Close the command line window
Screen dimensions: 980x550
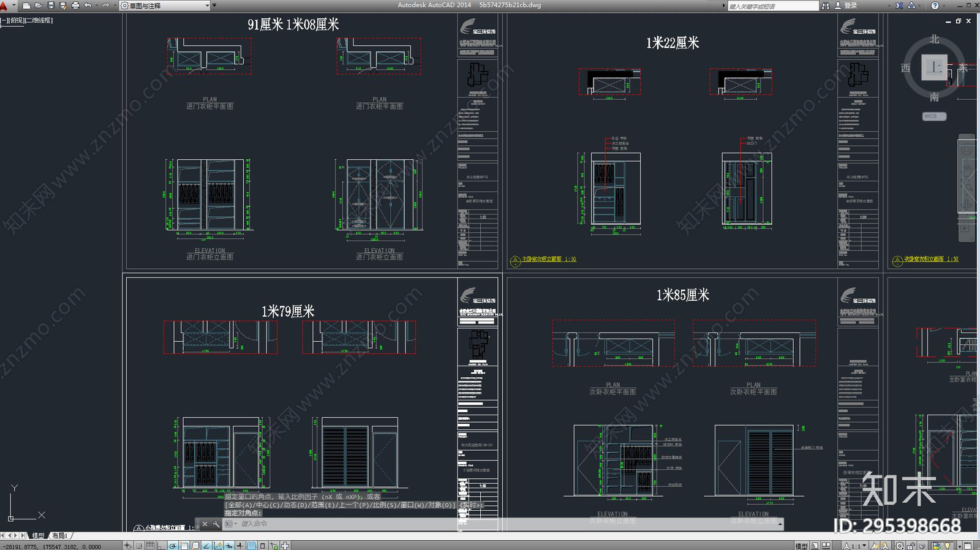click(205, 524)
